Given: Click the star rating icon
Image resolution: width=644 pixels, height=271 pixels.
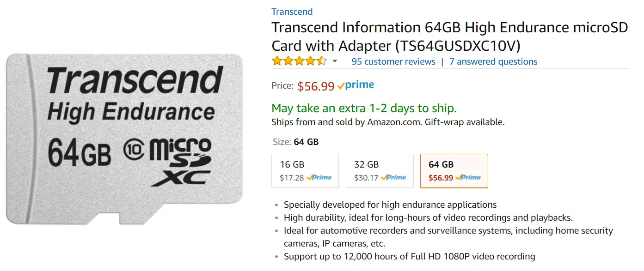Looking at the screenshot, I should point(299,61).
